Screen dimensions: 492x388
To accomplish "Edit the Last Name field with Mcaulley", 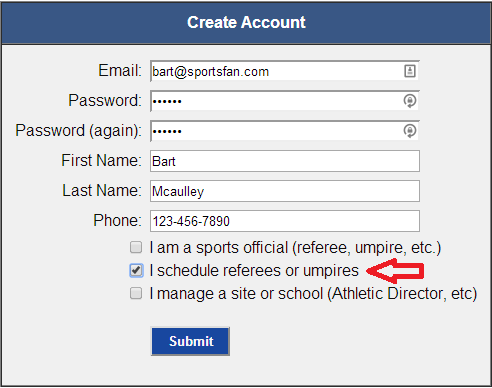I will [x=285, y=191].
